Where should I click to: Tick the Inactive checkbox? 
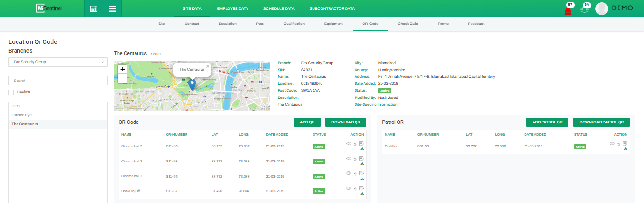pyautogui.click(x=11, y=92)
